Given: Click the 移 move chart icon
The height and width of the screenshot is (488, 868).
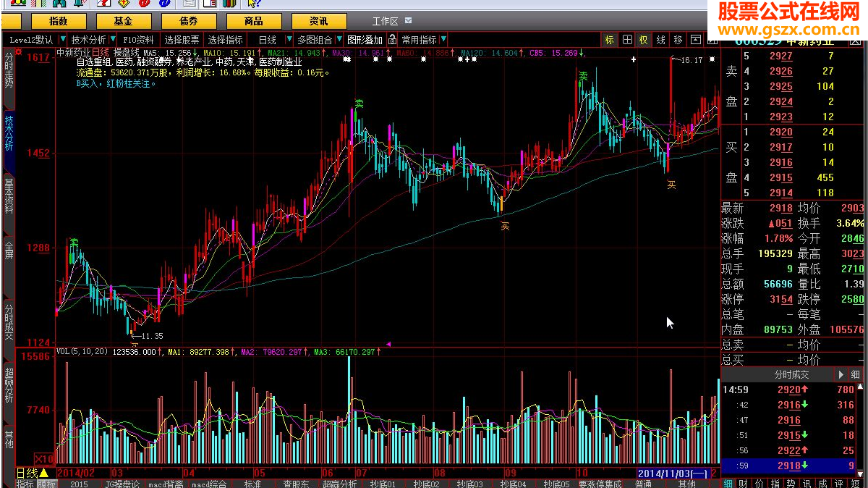Looking at the screenshot, I should coord(678,40).
